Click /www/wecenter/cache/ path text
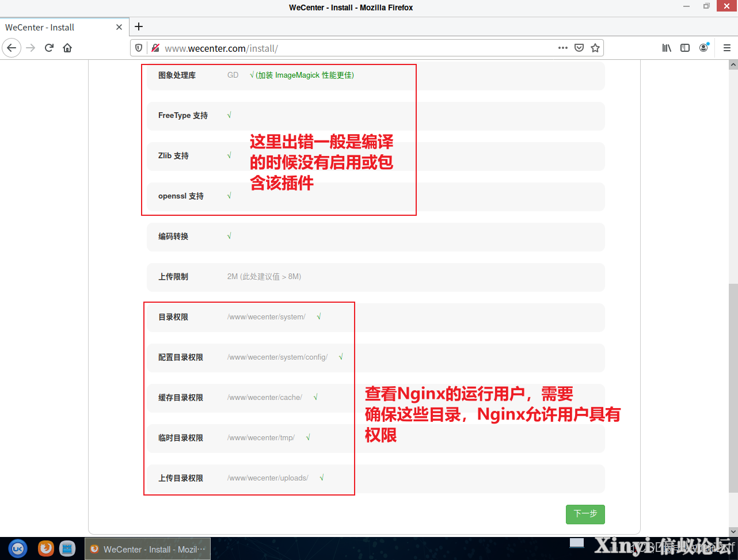Image resolution: width=738 pixels, height=560 pixels. tap(265, 398)
